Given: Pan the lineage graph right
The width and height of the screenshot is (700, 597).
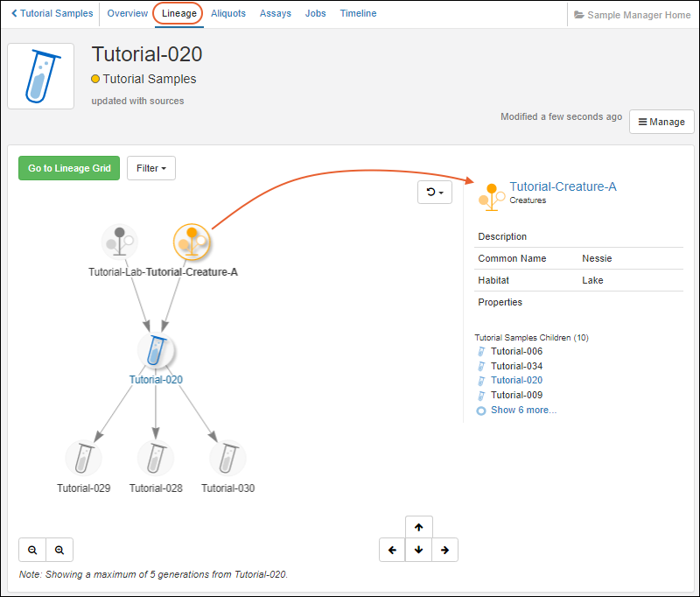Looking at the screenshot, I should (445, 550).
